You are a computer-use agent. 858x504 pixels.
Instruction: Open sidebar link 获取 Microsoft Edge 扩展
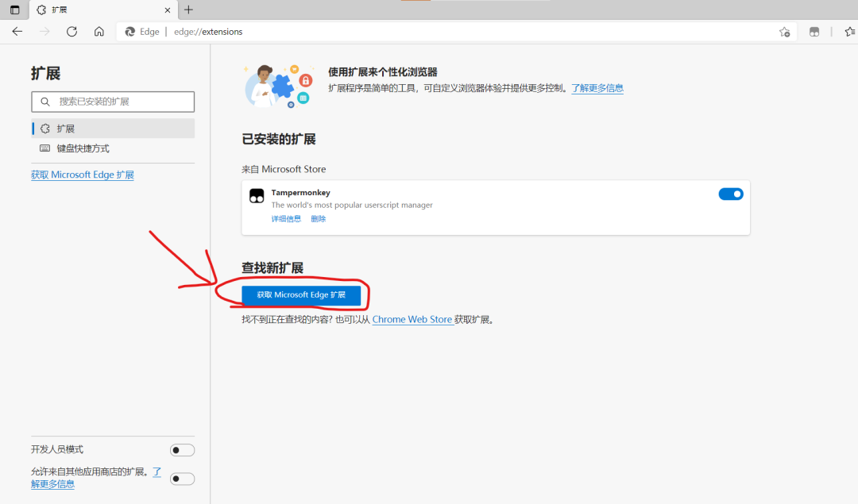[83, 175]
